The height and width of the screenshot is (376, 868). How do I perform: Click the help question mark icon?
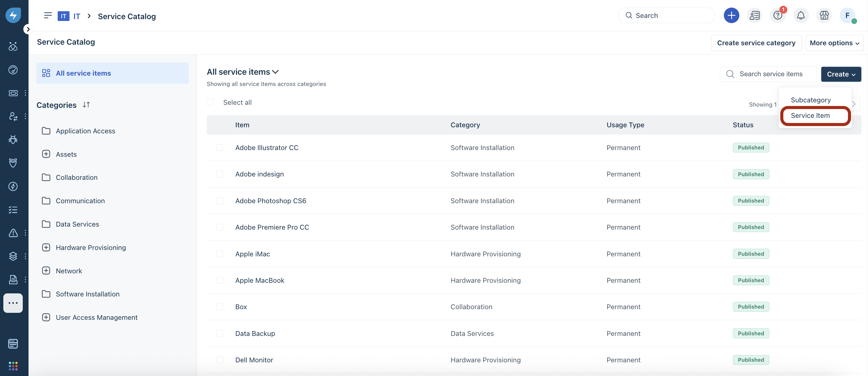coord(777,15)
